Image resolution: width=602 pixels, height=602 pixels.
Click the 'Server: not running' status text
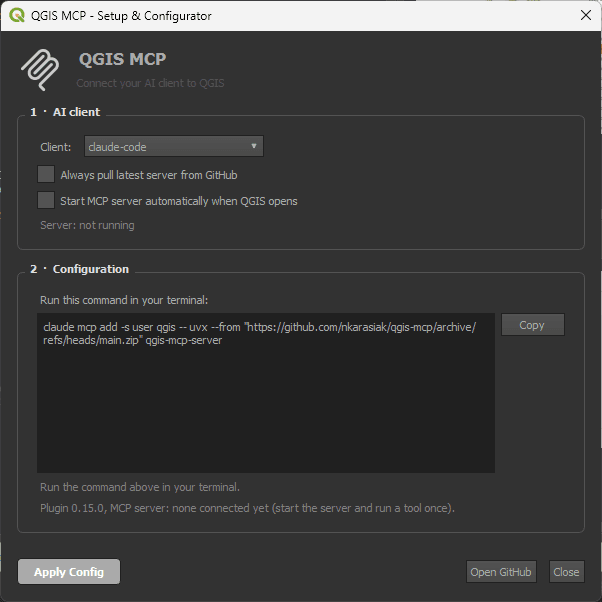87,225
